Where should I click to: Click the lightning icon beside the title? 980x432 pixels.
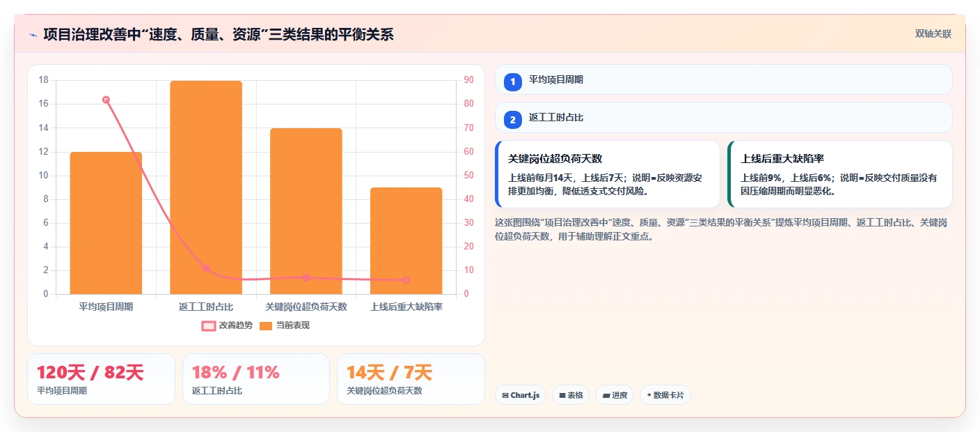pos(33,34)
